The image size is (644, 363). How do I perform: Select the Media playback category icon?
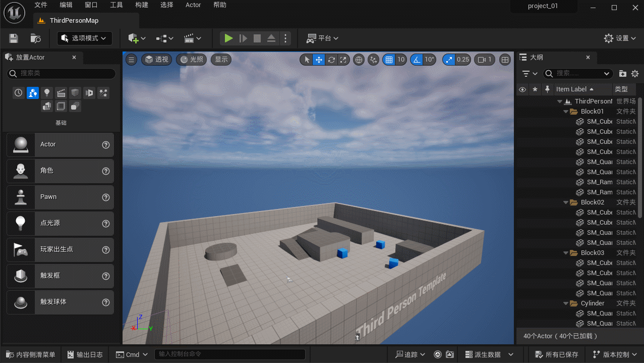coord(89,93)
